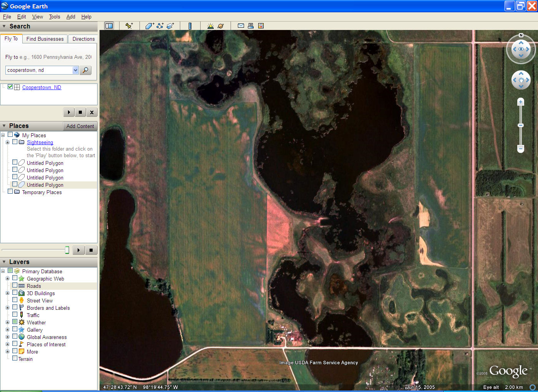Email the current view
This screenshot has height=392, width=538.
241,26
